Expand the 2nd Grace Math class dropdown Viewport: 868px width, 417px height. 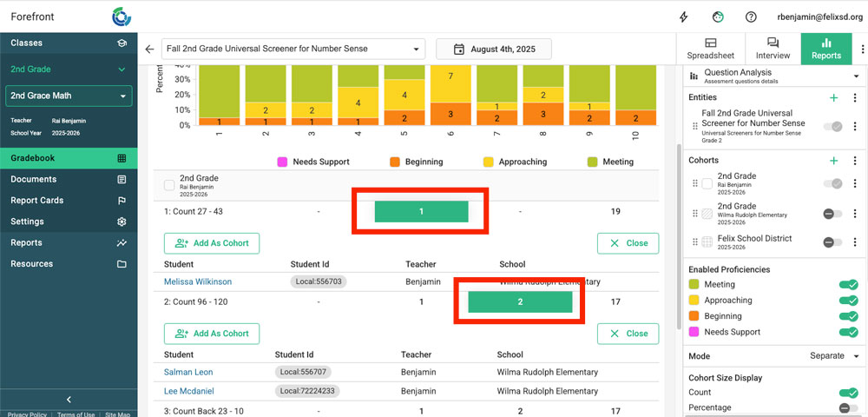(69, 96)
